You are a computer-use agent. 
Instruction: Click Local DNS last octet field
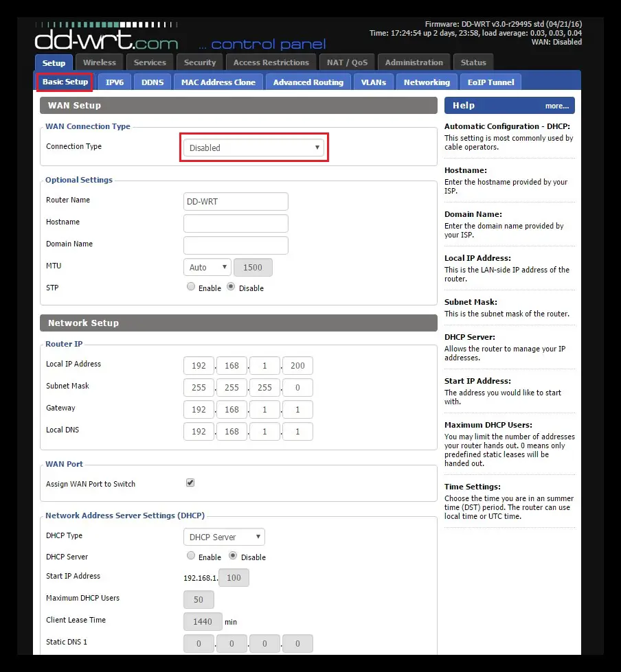(297, 432)
